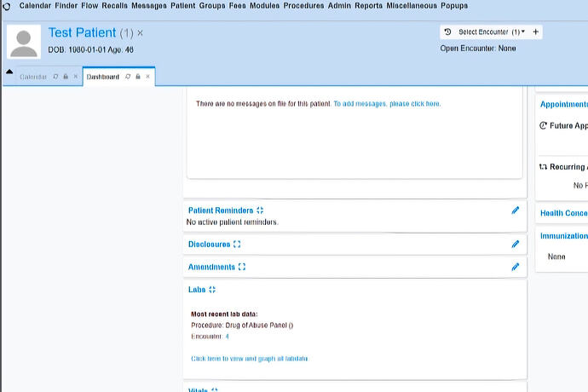Open the Health Concerns section heading
The image size is (588, 392).
[563, 213]
